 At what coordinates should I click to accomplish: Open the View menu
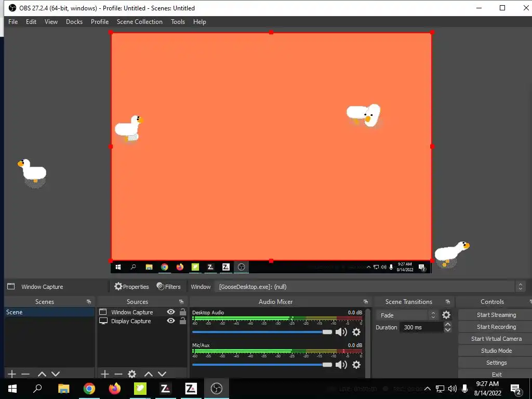pos(51,22)
